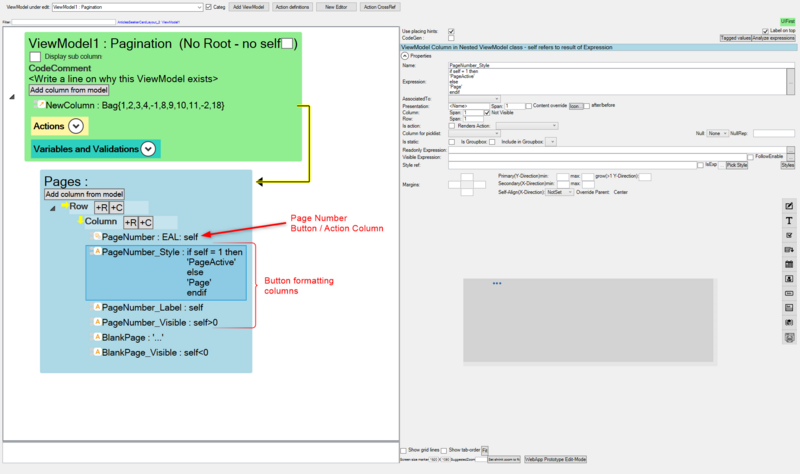The height and width of the screenshot is (474, 800).
Task: Click the person image icon in sidebar
Action: [x=789, y=279]
